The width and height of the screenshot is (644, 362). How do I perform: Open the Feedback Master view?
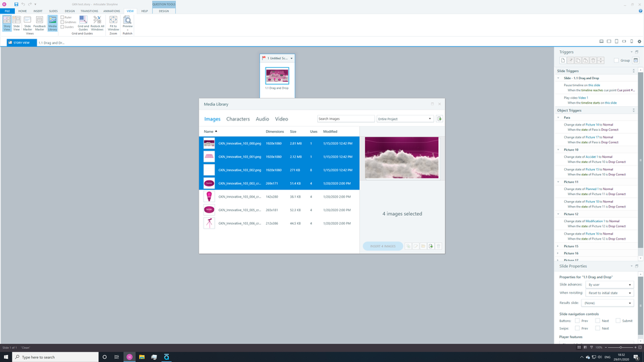(x=39, y=23)
